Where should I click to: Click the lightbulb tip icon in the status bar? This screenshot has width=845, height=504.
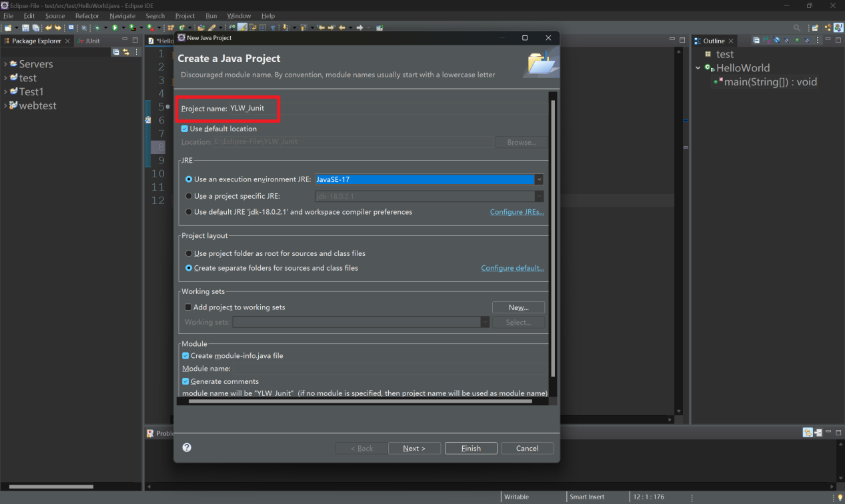(840, 497)
